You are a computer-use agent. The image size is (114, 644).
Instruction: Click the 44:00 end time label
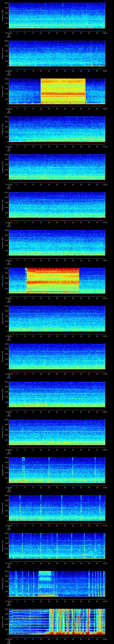coord(105,639)
